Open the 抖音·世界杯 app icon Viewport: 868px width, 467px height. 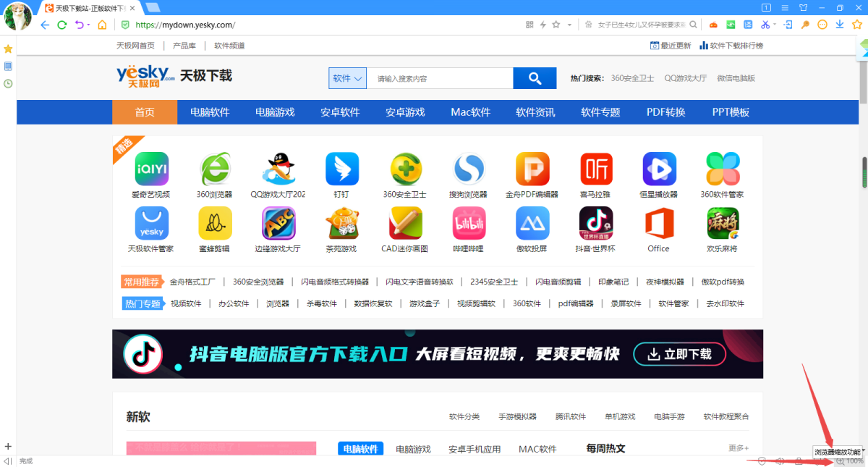tap(596, 224)
